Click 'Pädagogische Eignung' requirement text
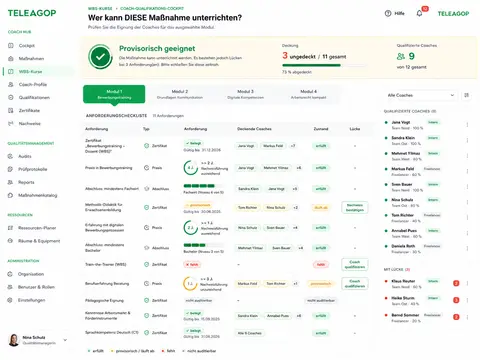 click(x=104, y=300)
